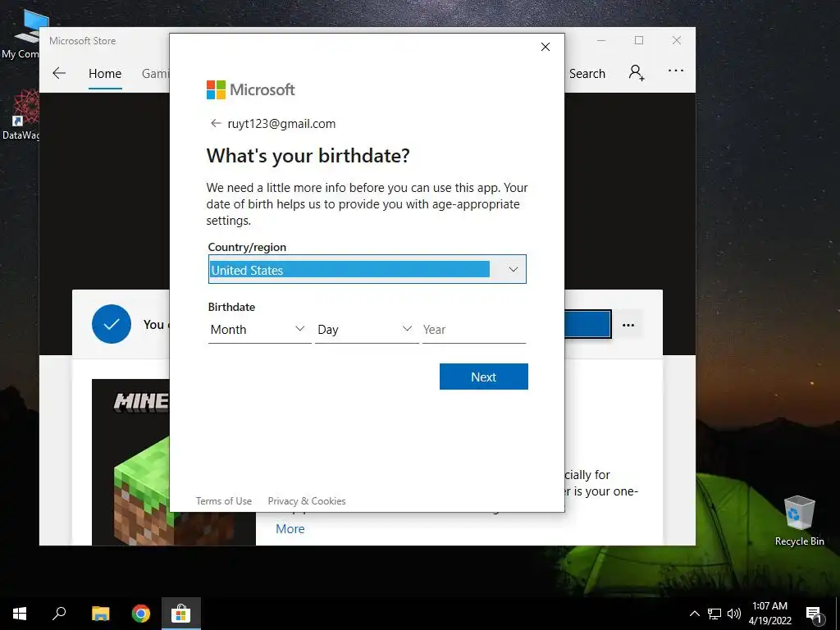Open the Gaming tab in Microsoft Store
The height and width of the screenshot is (630, 840).
pos(155,73)
